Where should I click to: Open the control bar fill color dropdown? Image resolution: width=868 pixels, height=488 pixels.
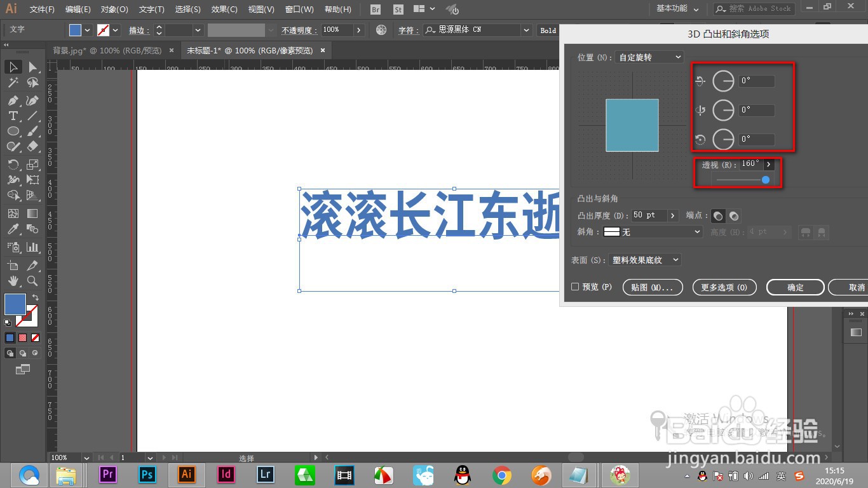tap(87, 30)
